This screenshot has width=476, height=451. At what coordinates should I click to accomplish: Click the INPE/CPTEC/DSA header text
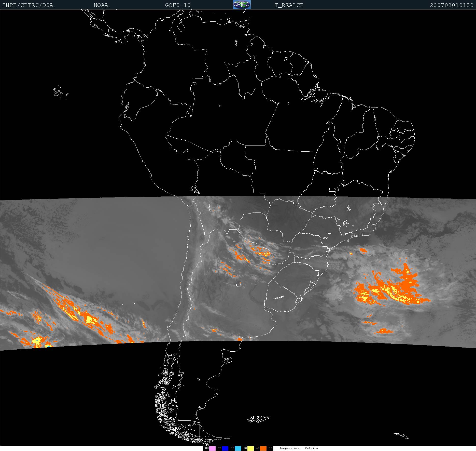click(28, 5)
